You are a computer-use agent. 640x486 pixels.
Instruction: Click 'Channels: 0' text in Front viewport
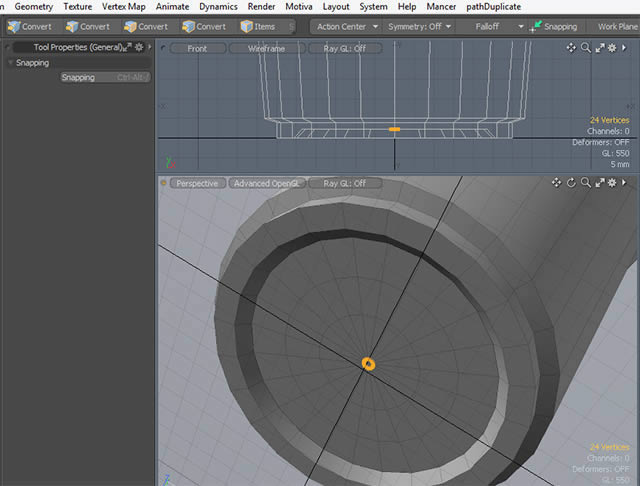tap(608, 131)
